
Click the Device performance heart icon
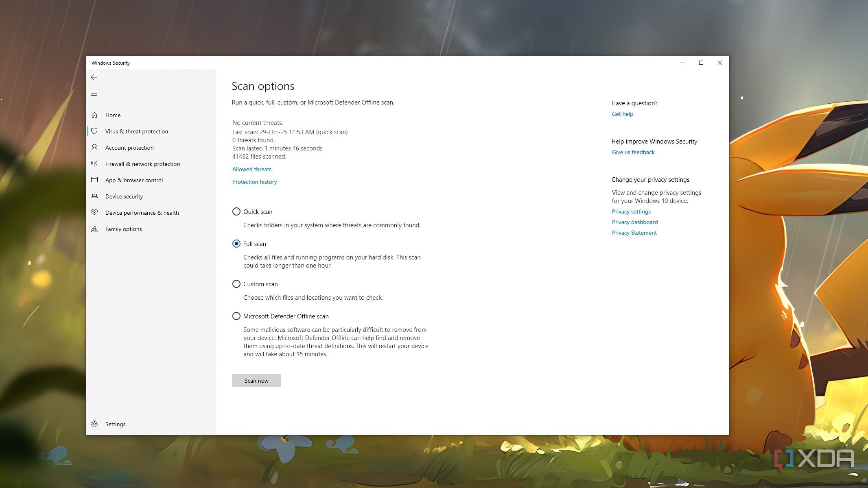[94, 212]
